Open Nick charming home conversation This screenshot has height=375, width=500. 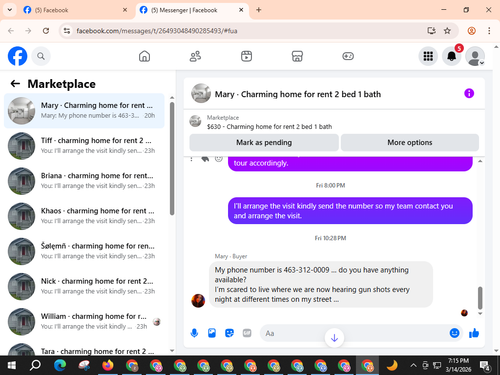point(84,286)
